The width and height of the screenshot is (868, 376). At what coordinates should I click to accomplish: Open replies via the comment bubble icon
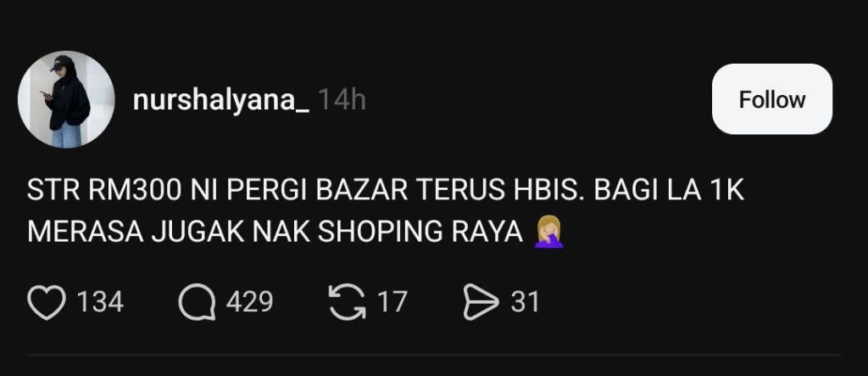tap(197, 302)
